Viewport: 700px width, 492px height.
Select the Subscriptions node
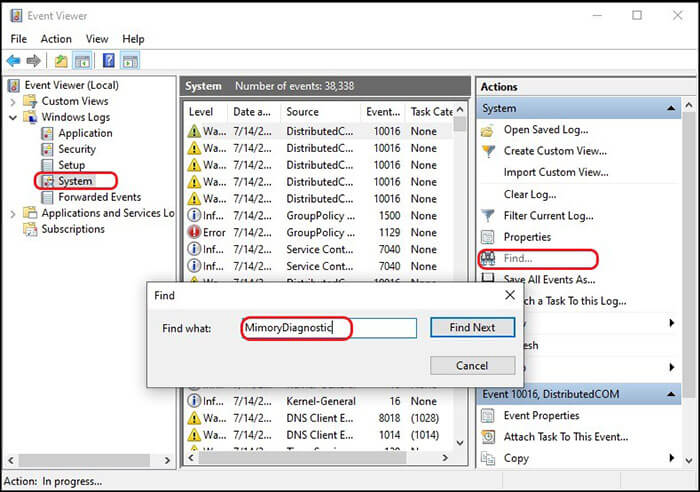click(73, 229)
